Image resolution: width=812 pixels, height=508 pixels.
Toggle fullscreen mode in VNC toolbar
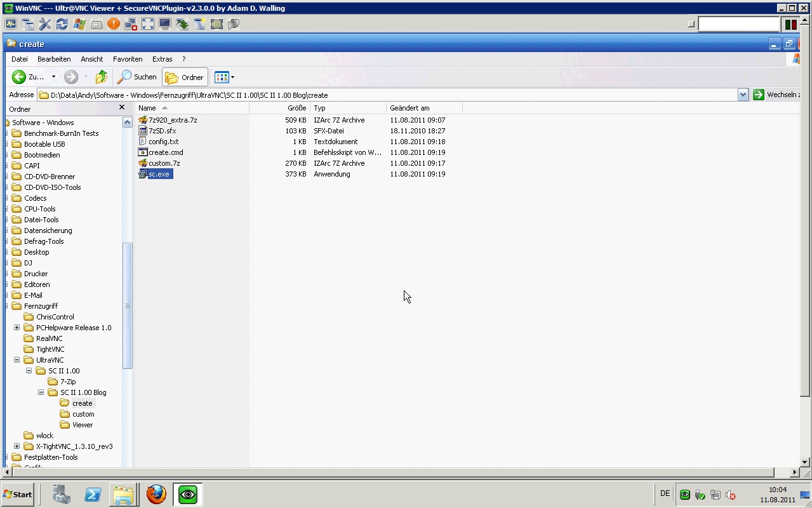pyautogui.click(x=148, y=24)
